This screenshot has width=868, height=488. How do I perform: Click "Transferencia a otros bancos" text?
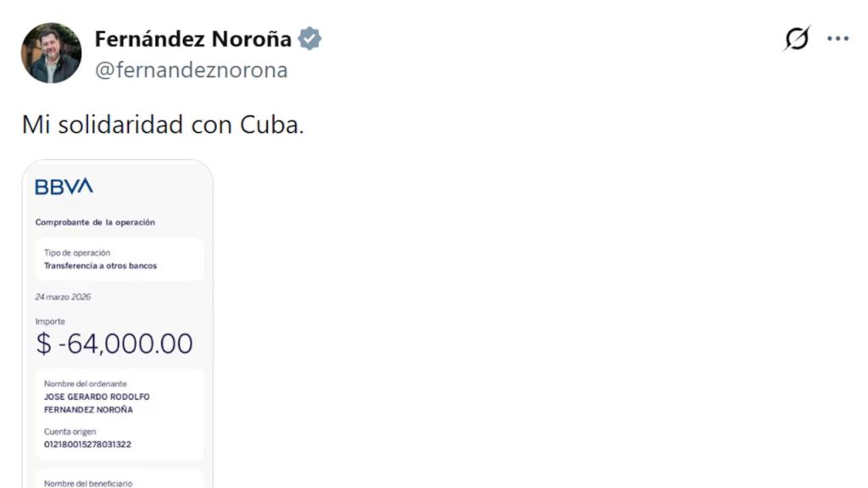[100, 265]
